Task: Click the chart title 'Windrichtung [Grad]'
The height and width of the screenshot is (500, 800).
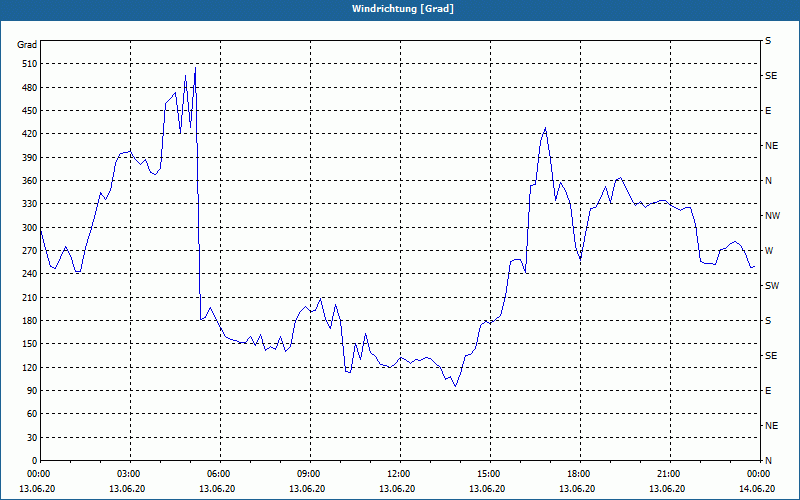Action: tap(403, 9)
